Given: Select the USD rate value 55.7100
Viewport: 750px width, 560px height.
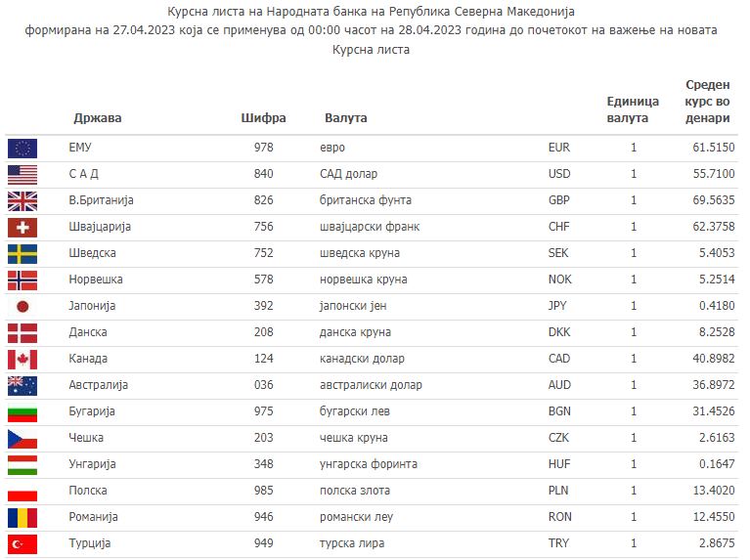Looking at the screenshot, I should [x=712, y=174].
